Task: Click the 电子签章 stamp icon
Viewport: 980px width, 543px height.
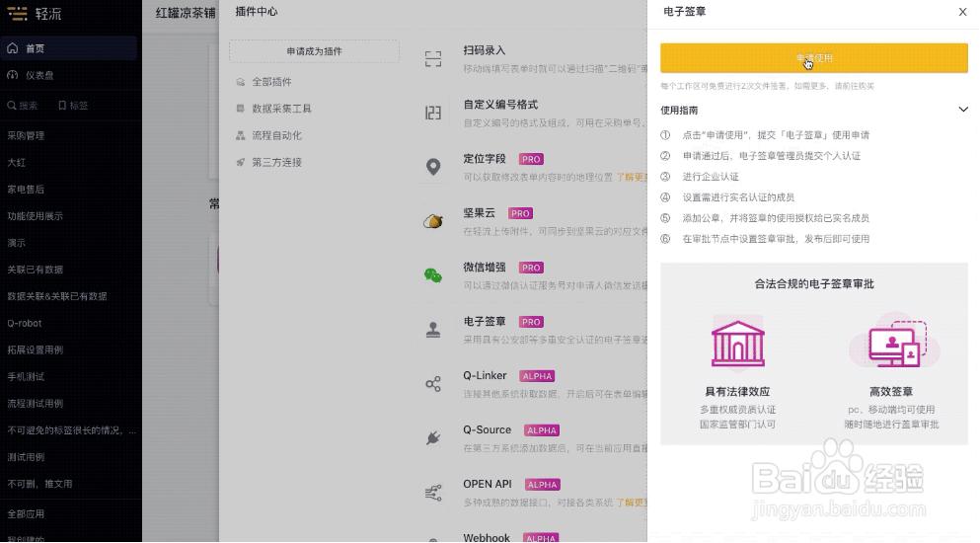Action: coord(433,330)
